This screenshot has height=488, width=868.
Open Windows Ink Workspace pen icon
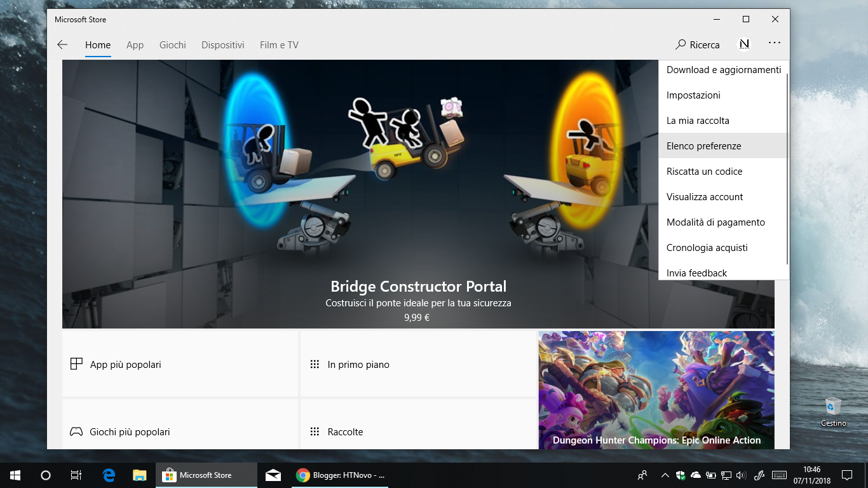pos(759,475)
